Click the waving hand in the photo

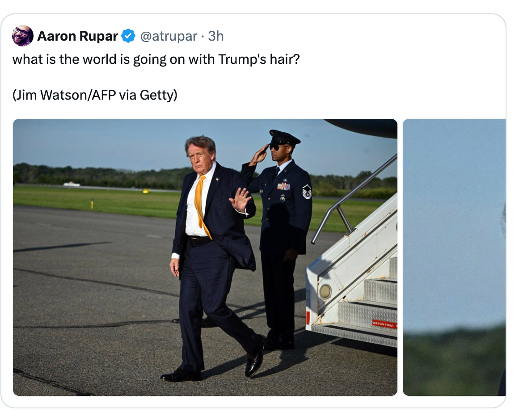[x=240, y=200]
